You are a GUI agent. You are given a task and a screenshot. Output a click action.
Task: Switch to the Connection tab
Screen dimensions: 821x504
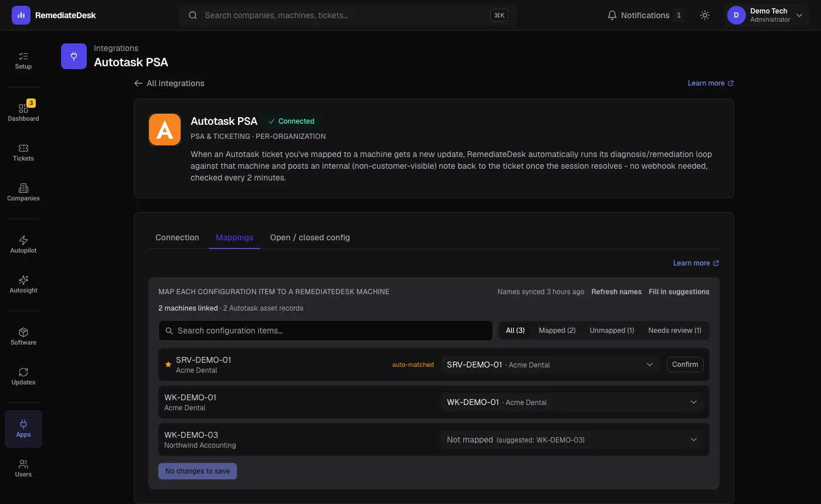coord(177,237)
